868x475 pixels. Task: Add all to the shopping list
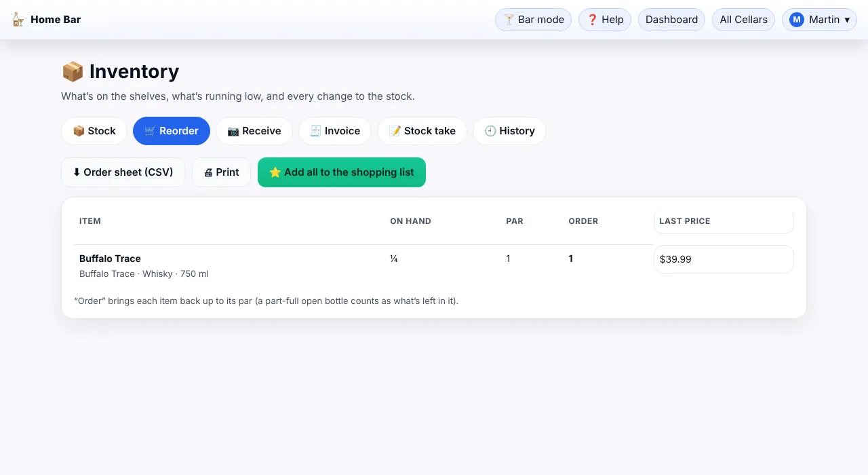click(x=342, y=172)
